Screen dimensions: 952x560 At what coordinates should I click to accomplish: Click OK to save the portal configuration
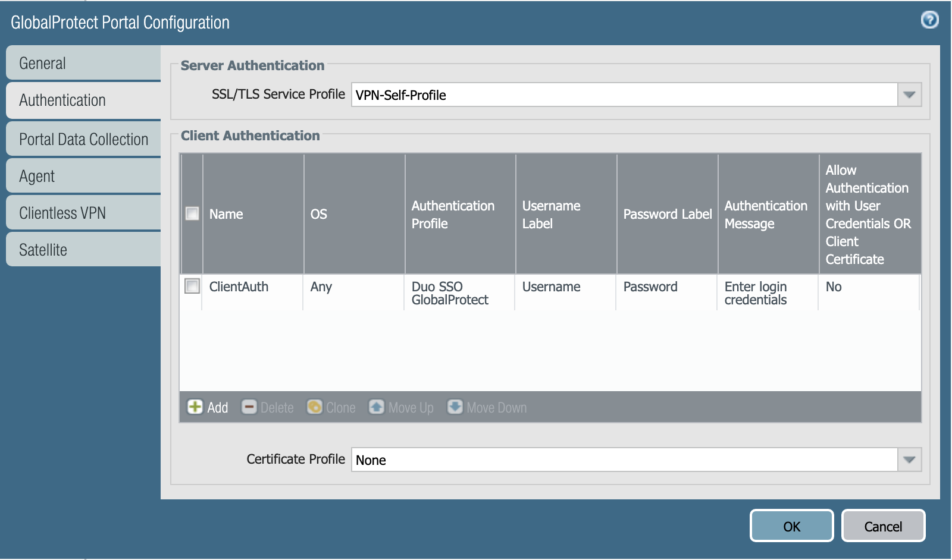click(x=791, y=526)
